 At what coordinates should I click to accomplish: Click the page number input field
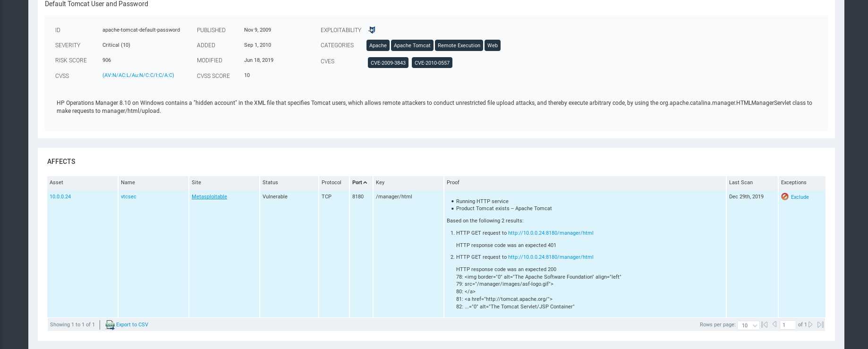coord(788,325)
